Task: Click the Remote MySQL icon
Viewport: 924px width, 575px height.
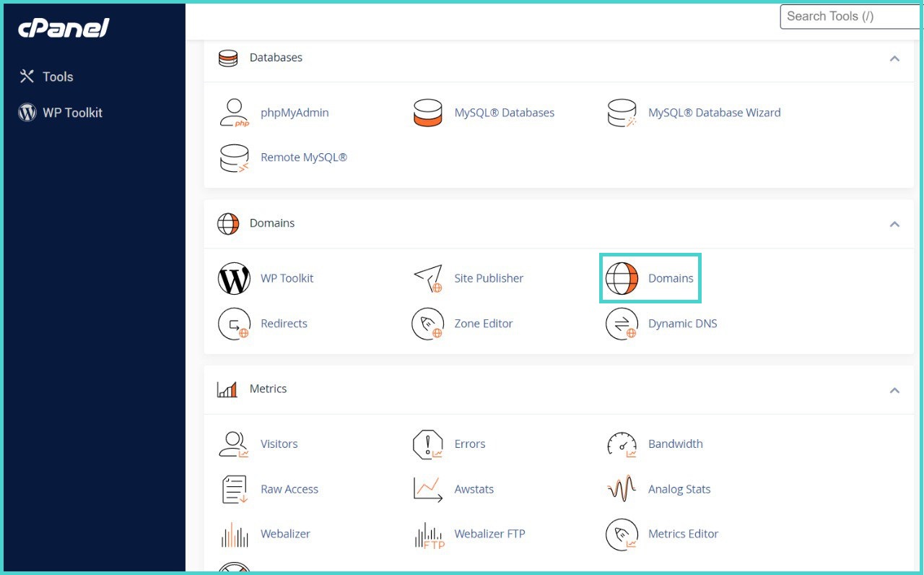Action: tap(234, 157)
